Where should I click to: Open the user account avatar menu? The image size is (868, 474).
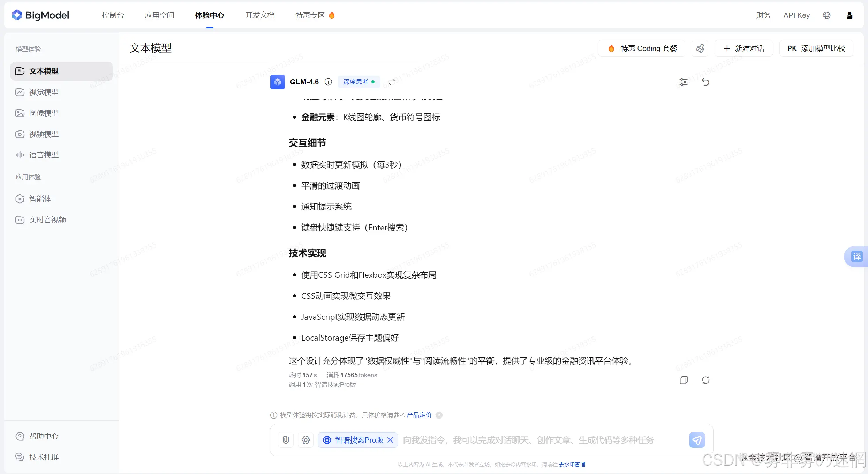[x=850, y=15]
